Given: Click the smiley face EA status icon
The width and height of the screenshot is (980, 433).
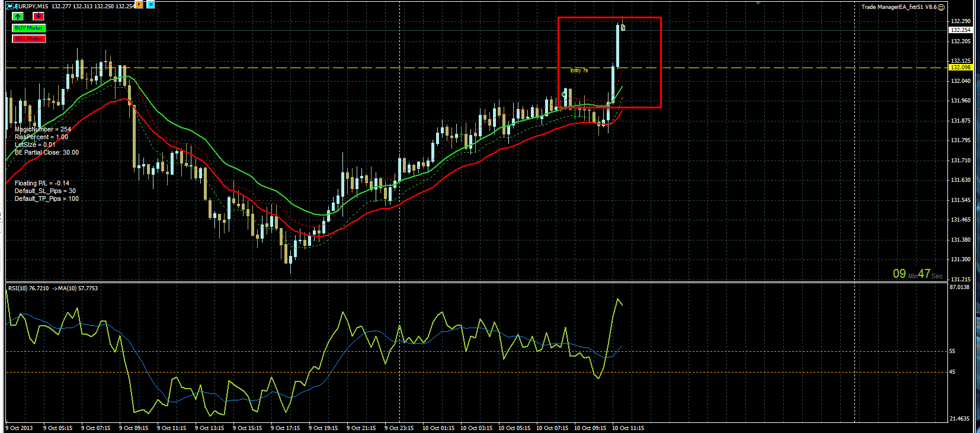Looking at the screenshot, I should coord(941,7).
